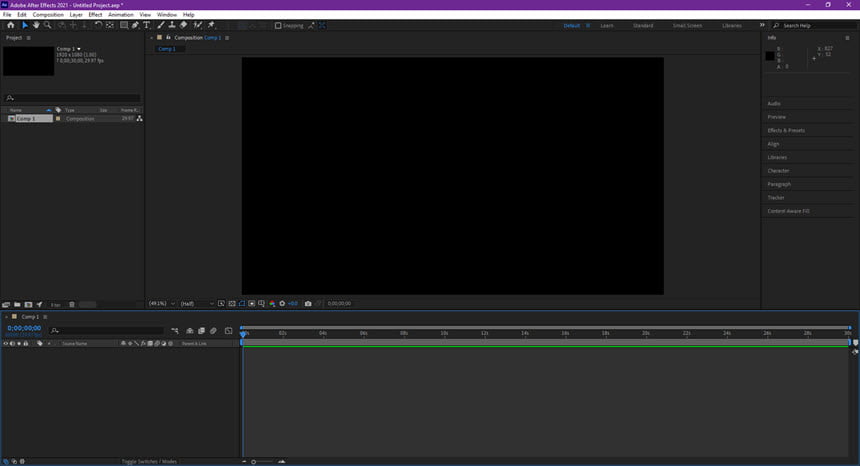Image resolution: width=860 pixels, height=466 pixels.
Task: Open the Edit menu
Action: (x=22, y=15)
